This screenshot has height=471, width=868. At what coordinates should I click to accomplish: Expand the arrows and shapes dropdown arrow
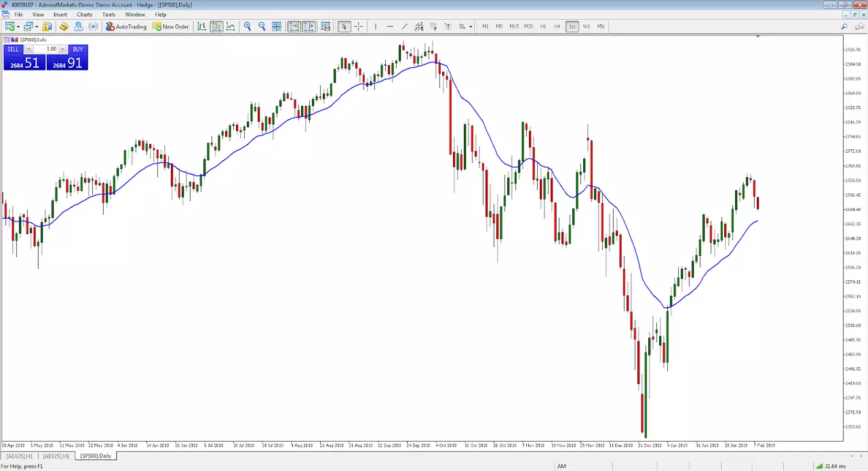[471, 26]
